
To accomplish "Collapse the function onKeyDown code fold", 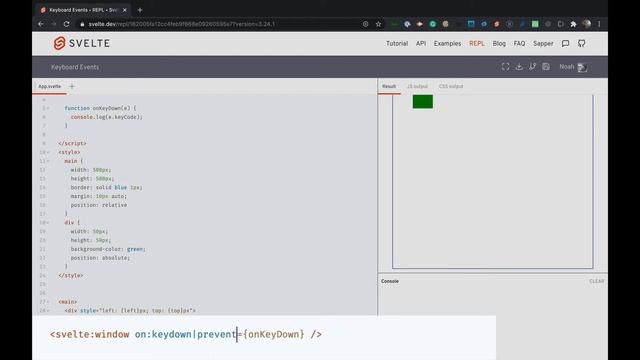I will click(48, 108).
